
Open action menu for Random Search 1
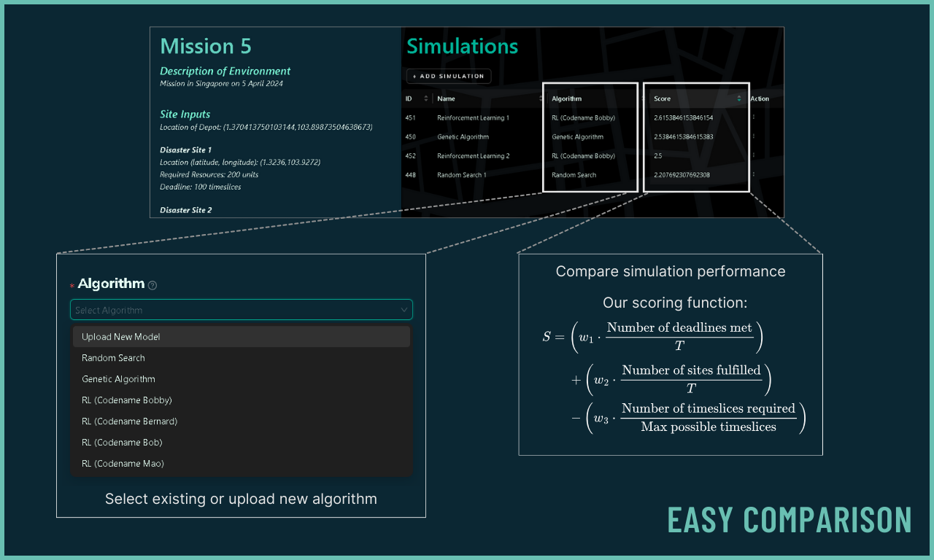(754, 174)
